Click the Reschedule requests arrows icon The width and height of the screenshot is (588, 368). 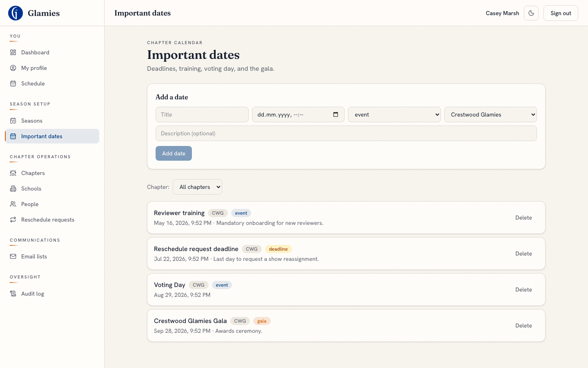click(13, 220)
